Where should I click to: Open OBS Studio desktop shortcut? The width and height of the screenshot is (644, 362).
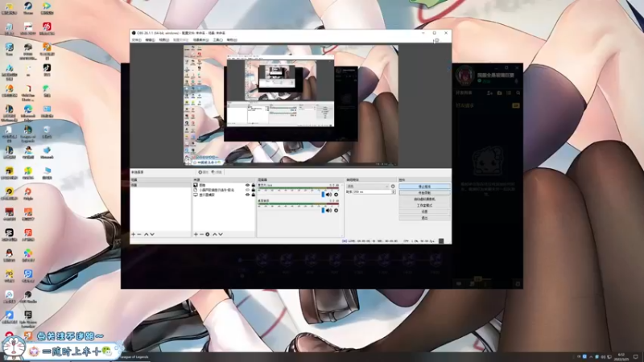pyautogui.click(x=28, y=297)
